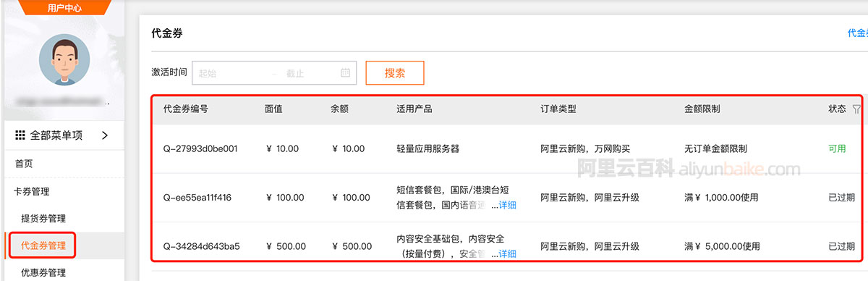Image resolution: width=868 pixels, height=281 pixels.
Task: Select voucher number Q-34284d643ba5
Action: point(202,246)
